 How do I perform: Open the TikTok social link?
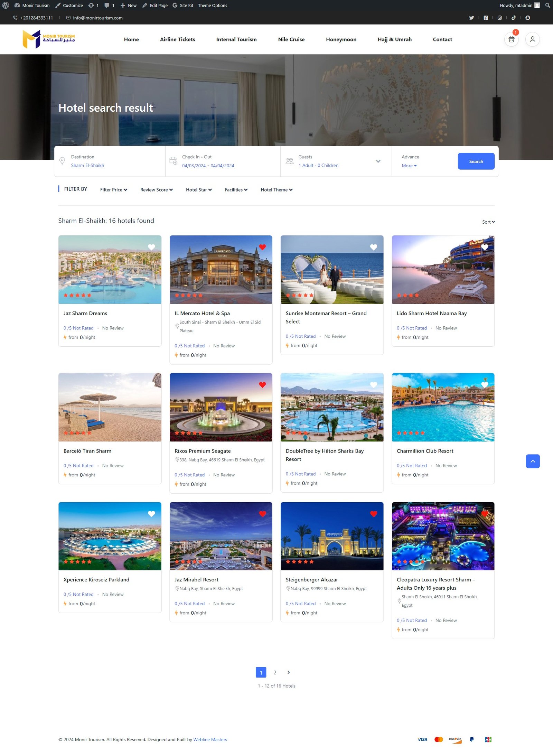click(x=514, y=18)
